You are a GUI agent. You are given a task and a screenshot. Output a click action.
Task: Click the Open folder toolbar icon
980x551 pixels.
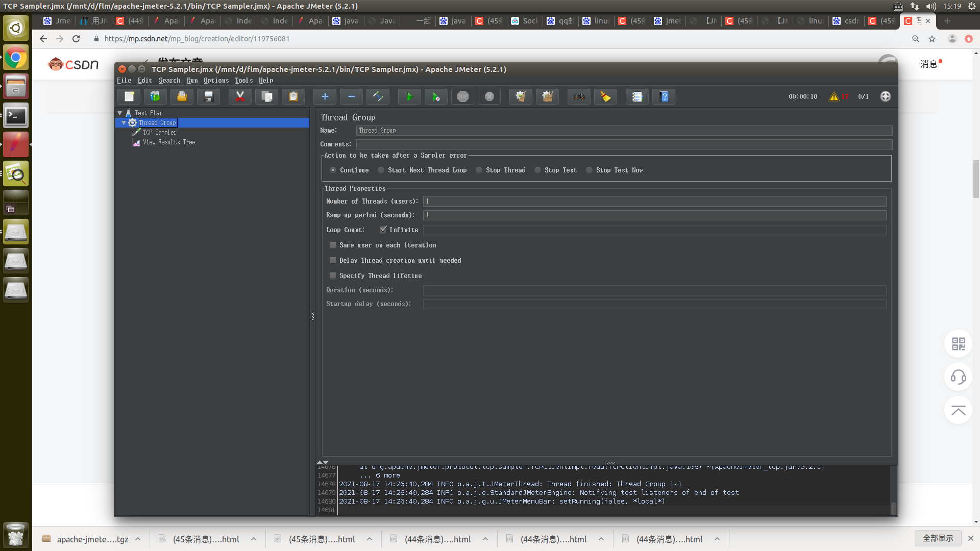pyautogui.click(x=182, y=96)
